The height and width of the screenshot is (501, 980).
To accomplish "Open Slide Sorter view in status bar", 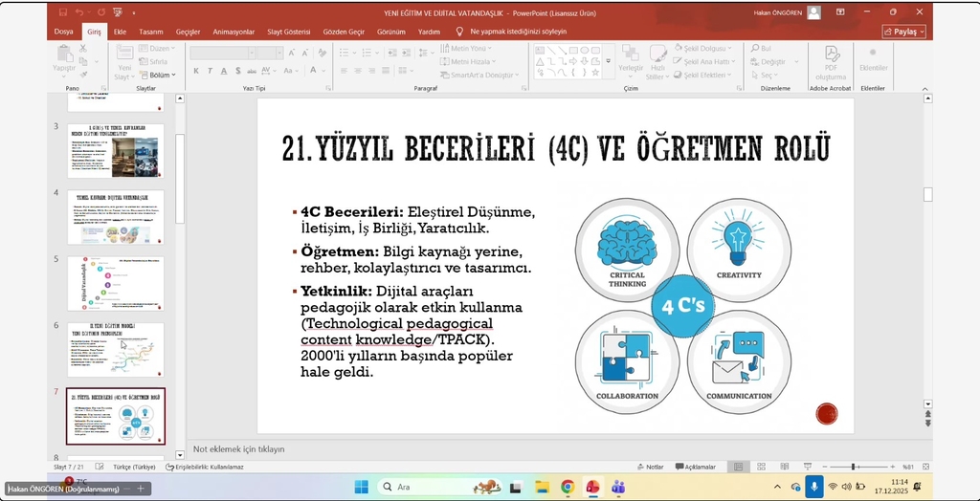I will coord(760,467).
